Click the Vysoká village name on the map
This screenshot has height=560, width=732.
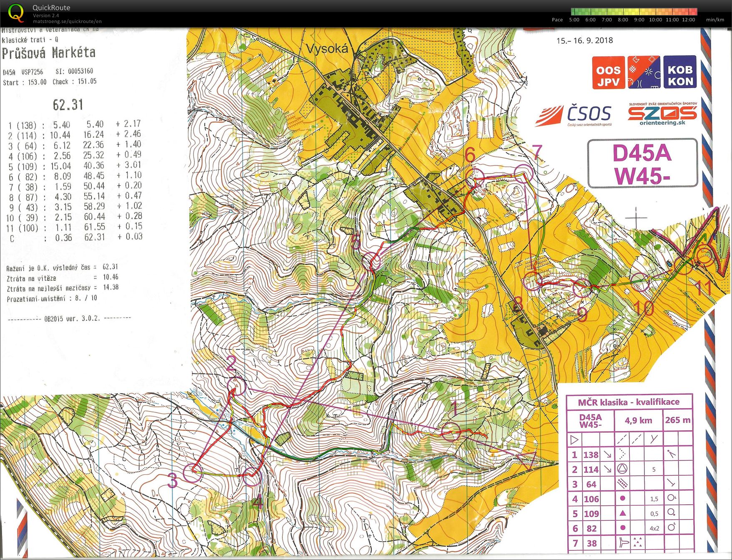(327, 49)
